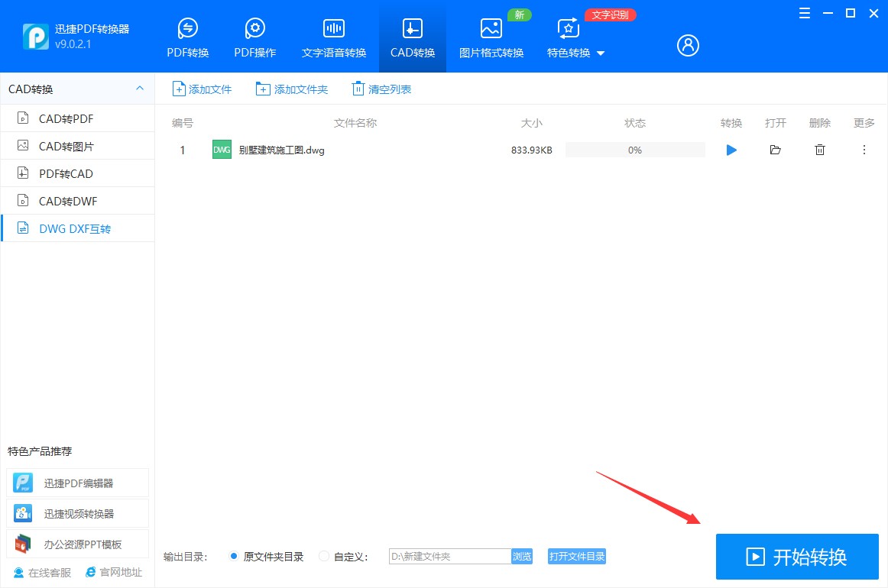Viewport: 888px width, 588px height.
Task: Start converting via the blue play icon
Action: pyautogui.click(x=731, y=150)
